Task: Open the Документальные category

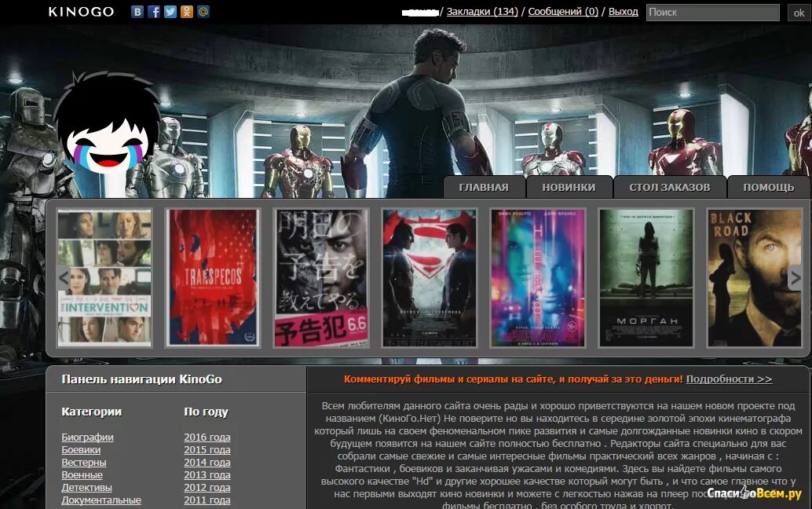Action: [101, 500]
